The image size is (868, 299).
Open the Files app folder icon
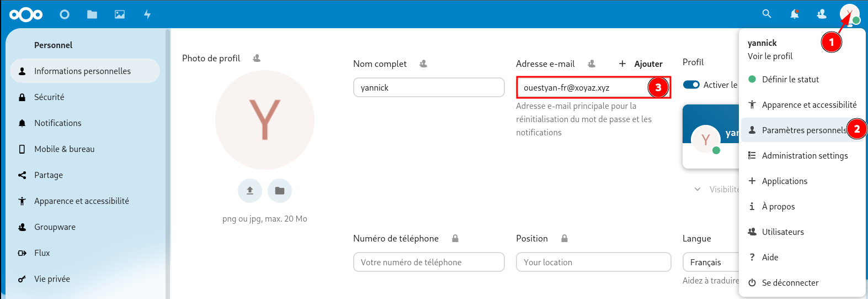pos(92,14)
